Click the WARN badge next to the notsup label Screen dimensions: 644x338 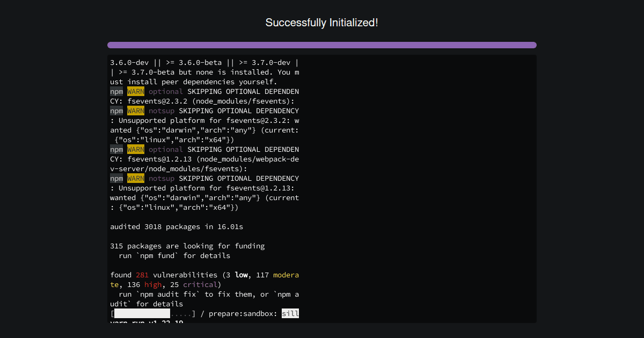click(x=135, y=111)
